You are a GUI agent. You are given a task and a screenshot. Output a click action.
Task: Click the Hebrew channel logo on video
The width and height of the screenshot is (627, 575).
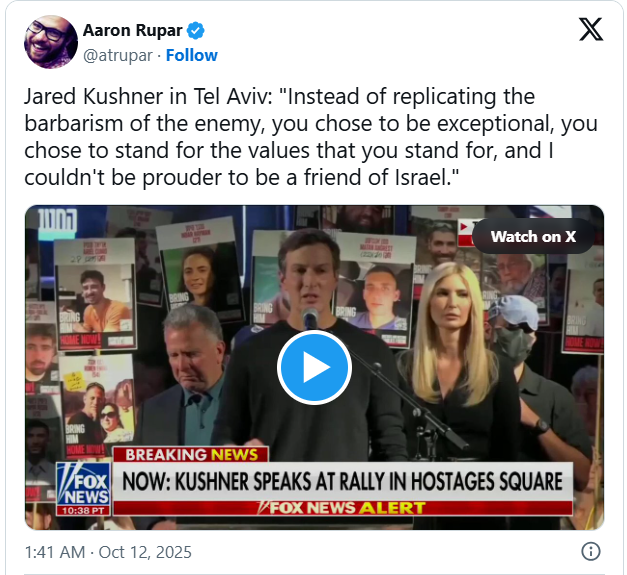point(57,221)
